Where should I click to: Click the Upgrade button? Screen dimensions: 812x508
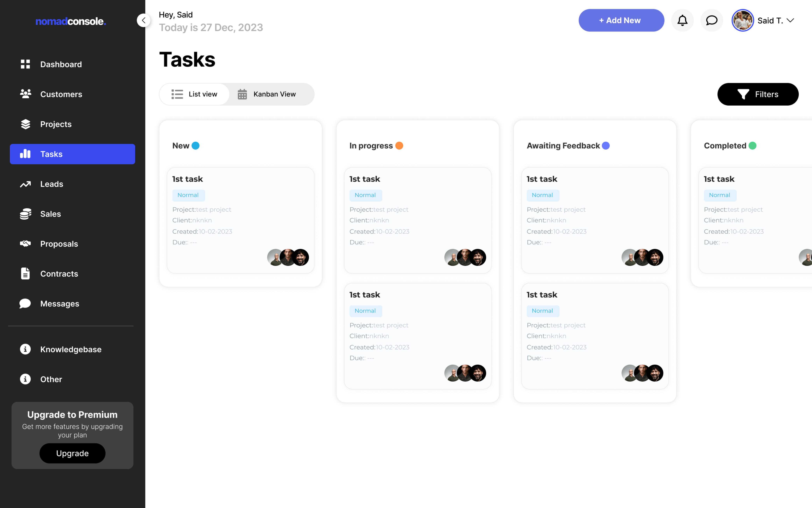tap(73, 453)
